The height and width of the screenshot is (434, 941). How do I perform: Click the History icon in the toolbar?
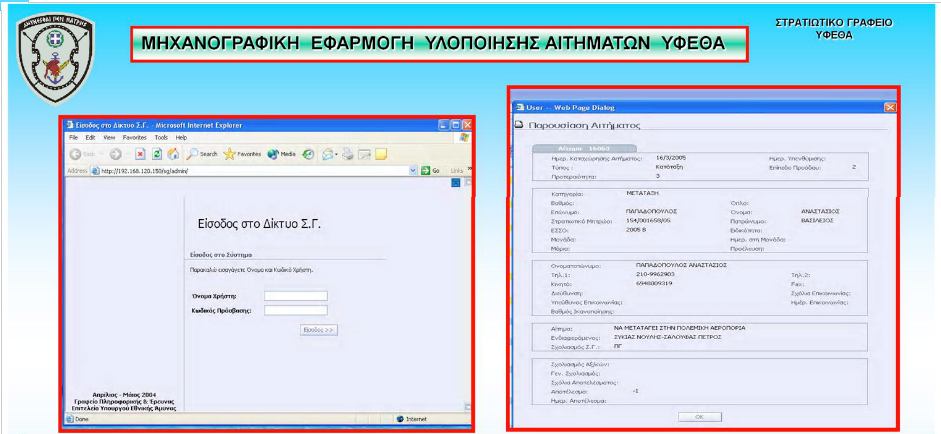pos(308,154)
